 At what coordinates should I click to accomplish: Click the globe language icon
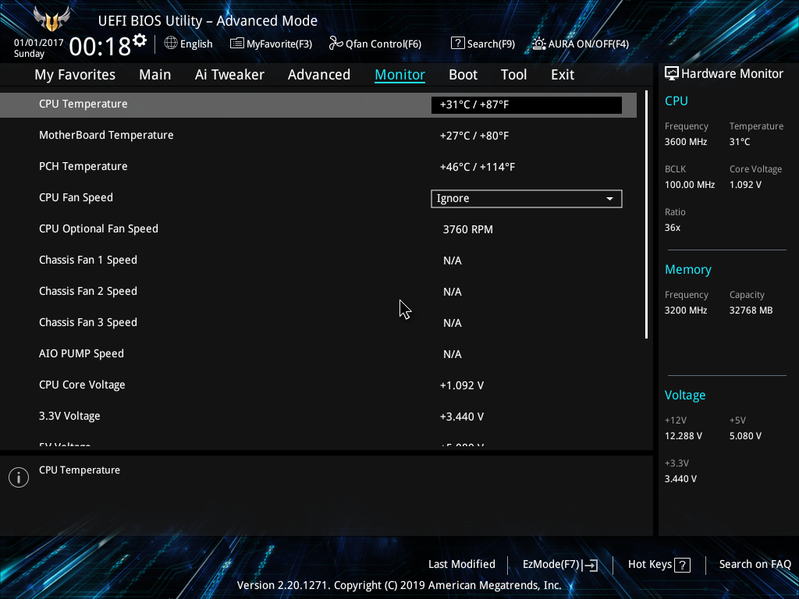pyautogui.click(x=171, y=43)
